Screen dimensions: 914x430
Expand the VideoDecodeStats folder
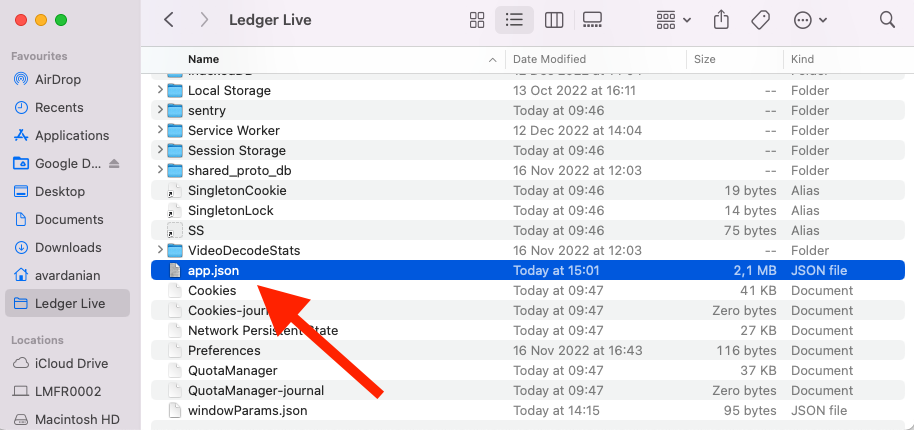160,251
